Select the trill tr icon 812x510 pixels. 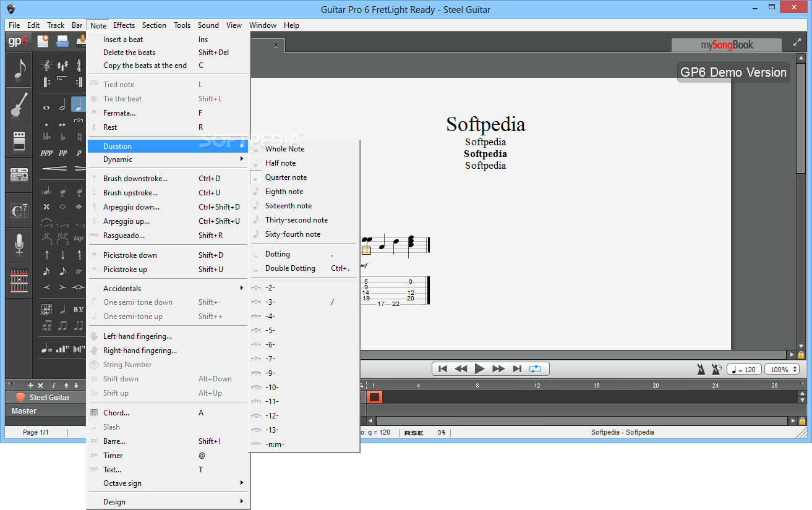click(x=79, y=271)
